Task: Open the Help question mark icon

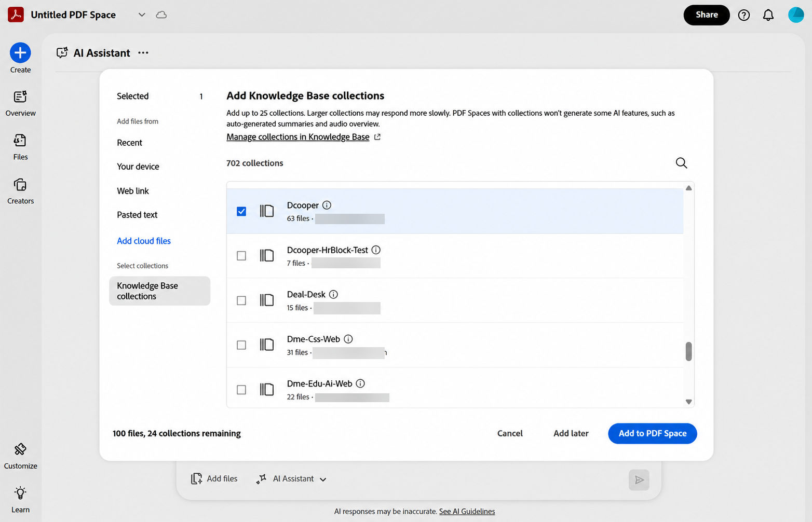Action: (x=744, y=15)
